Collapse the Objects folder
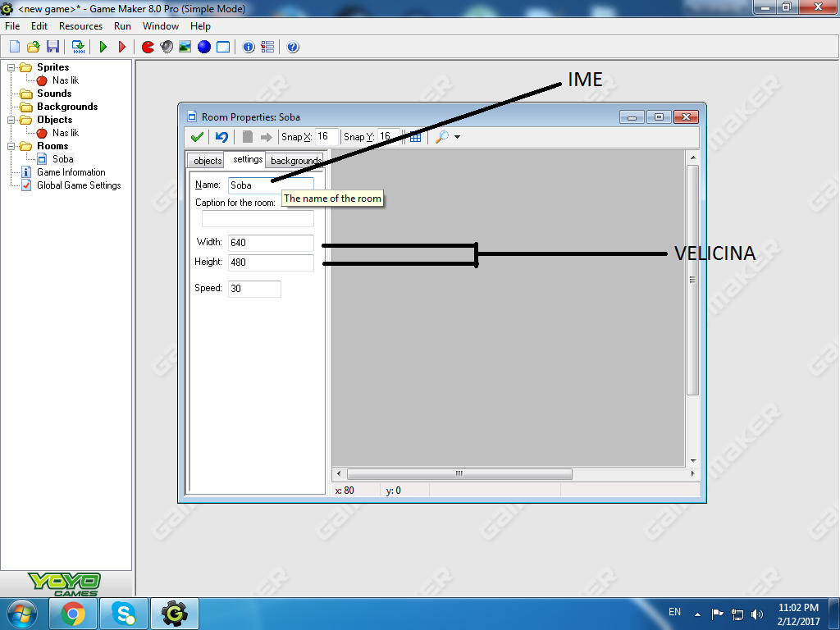The width and height of the screenshot is (840, 630). pyautogui.click(x=11, y=120)
